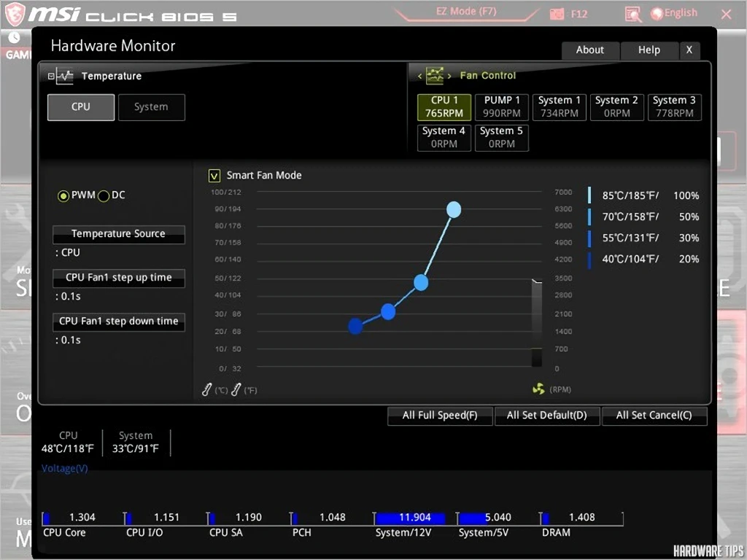Click the Voltage(V) label
Screen dimensions: 747x560
tap(65, 469)
